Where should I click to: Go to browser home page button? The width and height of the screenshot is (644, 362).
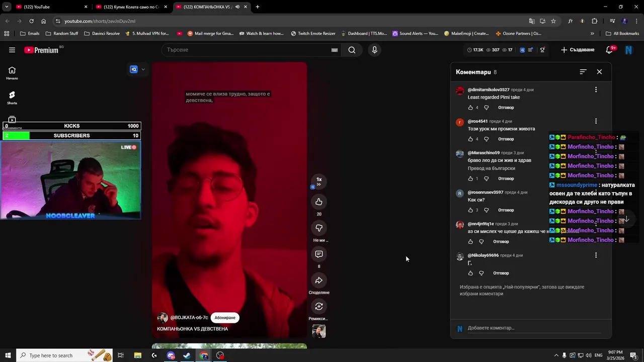tap(43, 21)
